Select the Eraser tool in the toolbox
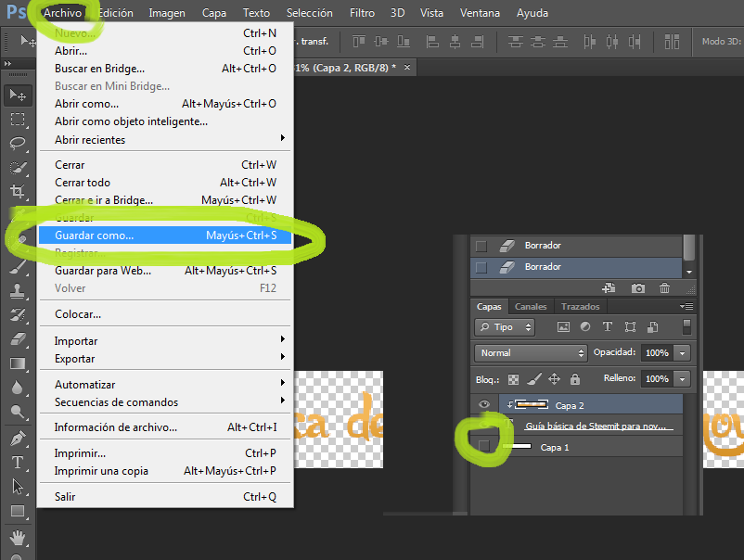The width and height of the screenshot is (744, 560). 18,339
